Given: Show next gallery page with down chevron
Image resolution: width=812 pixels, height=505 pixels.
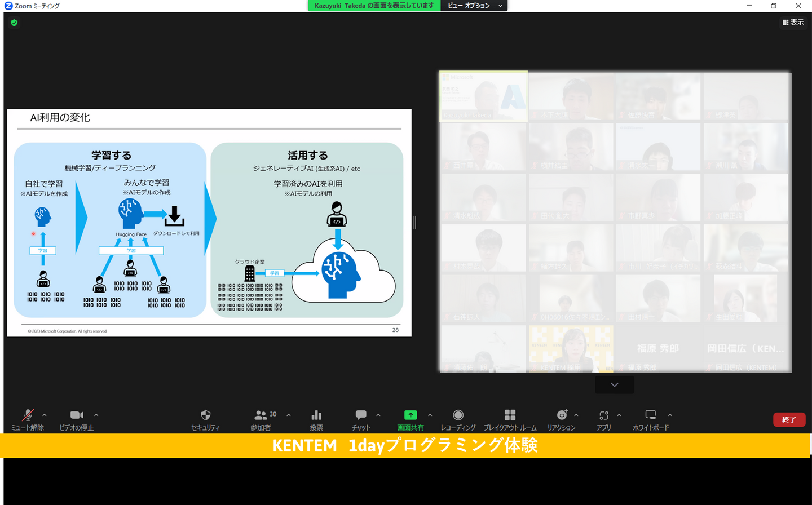Looking at the screenshot, I should click(615, 385).
